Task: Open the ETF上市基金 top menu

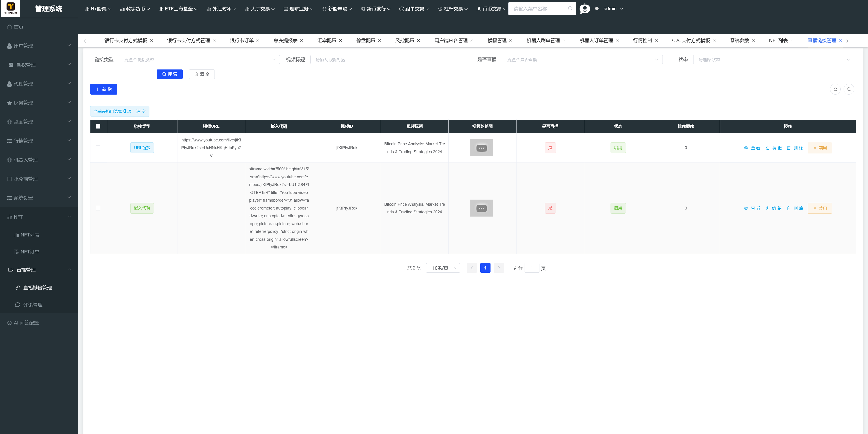Action: (178, 9)
